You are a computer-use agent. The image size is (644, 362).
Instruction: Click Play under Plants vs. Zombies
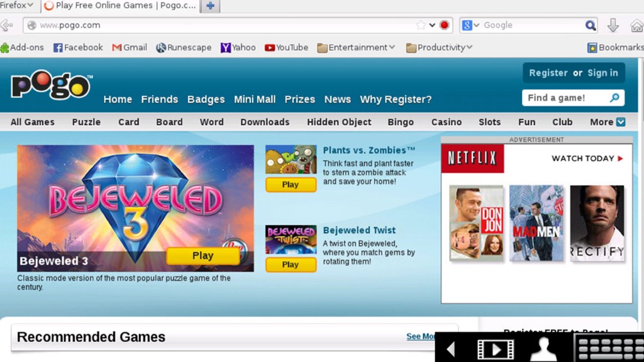coord(291,185)
